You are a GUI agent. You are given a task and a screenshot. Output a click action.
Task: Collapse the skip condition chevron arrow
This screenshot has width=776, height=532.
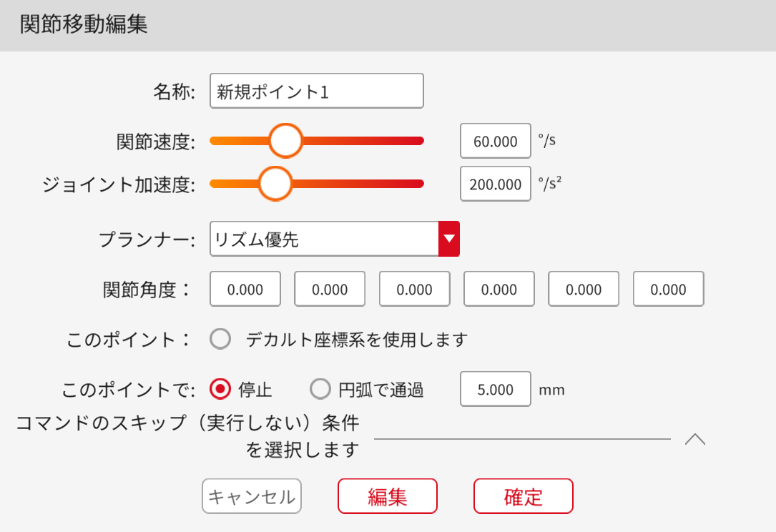(x=694, y=439)
